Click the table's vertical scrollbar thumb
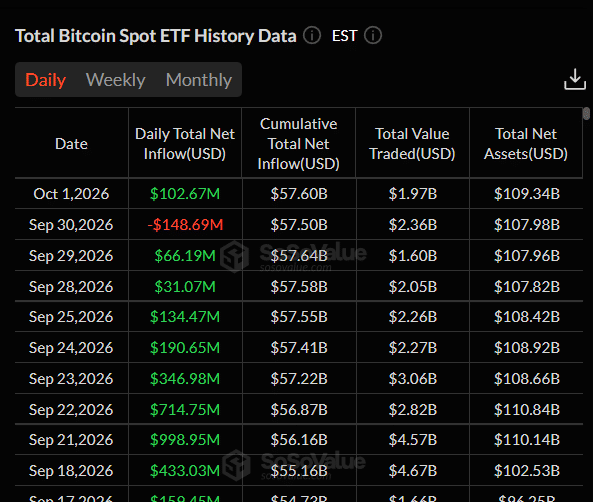This screenshot has height=502, width=593. (x=586, y=114)
